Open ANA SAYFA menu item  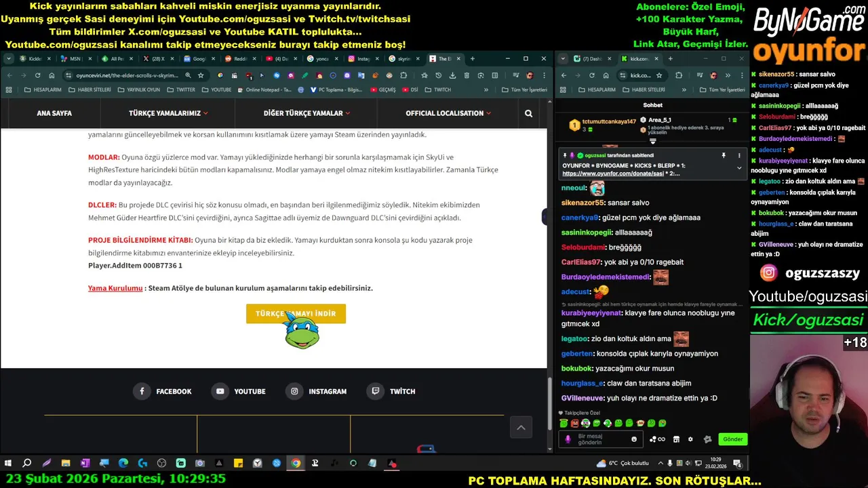pyautogui.click(x=54, y=113)
